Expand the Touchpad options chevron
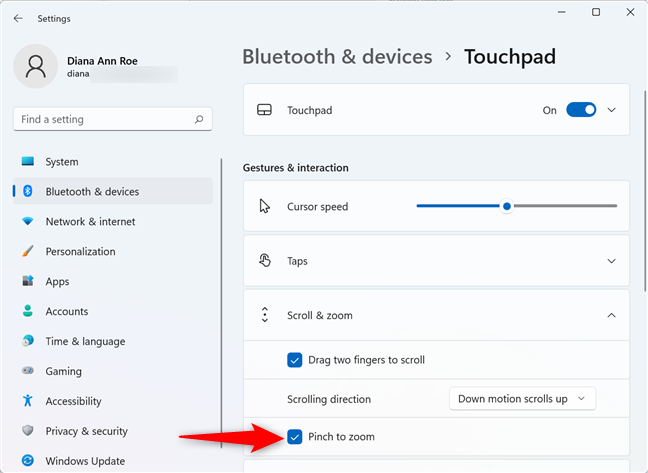The image size is (648, 473). tap(611, 110)
